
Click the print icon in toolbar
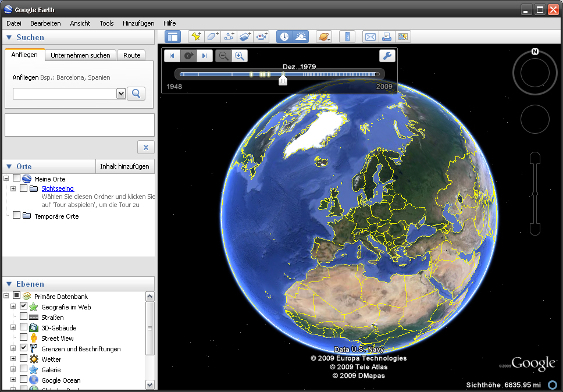click(x=387, y=37)
